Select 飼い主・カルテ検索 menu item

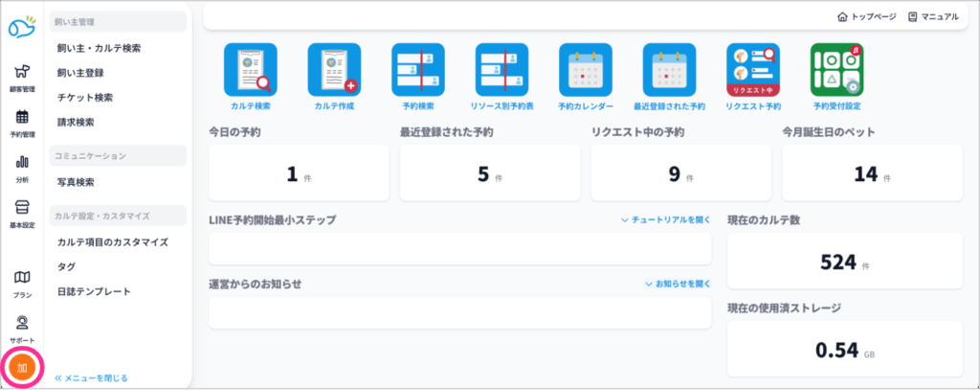pos(100,47)
